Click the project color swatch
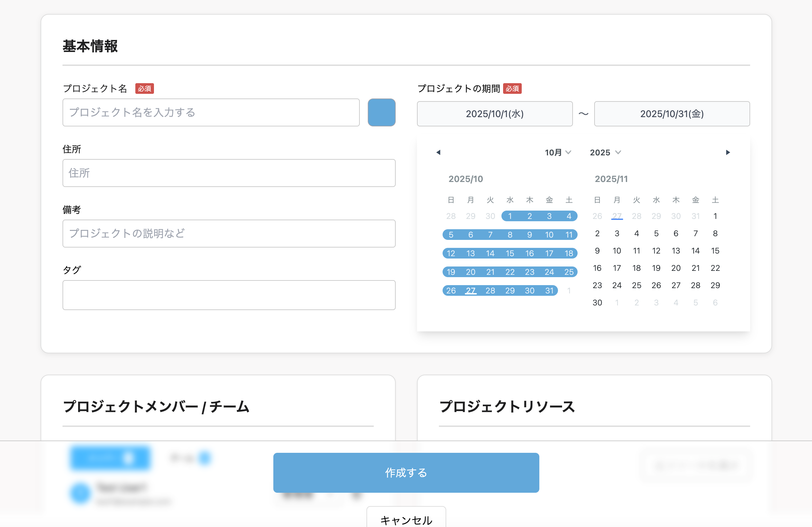Screen dimensions: 812x527 381,112
